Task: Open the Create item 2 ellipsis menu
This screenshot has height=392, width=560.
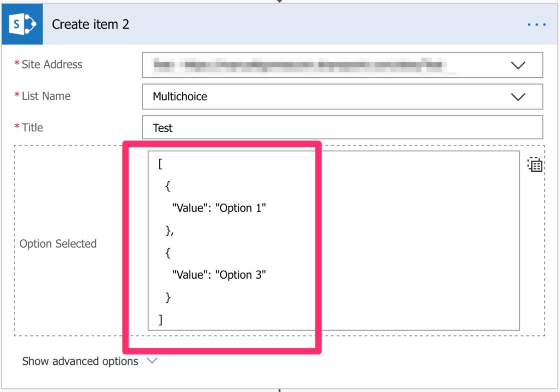Action: click(536, 24)
